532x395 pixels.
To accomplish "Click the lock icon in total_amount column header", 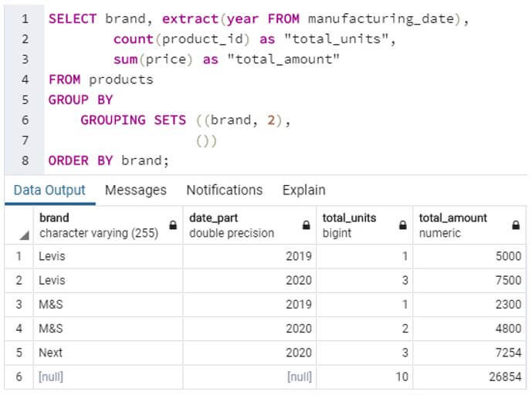I will pos(516,226).
